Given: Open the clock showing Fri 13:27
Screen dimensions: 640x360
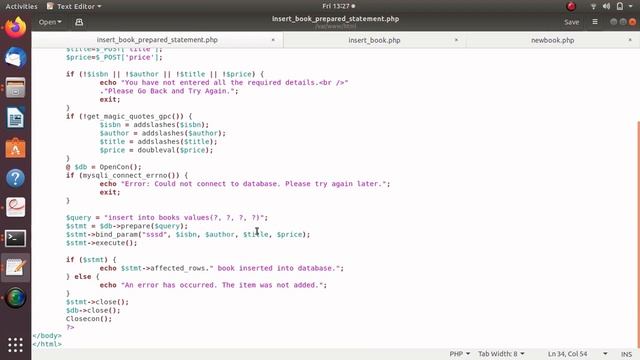Looking at the screenshot, I should point(338,6).
